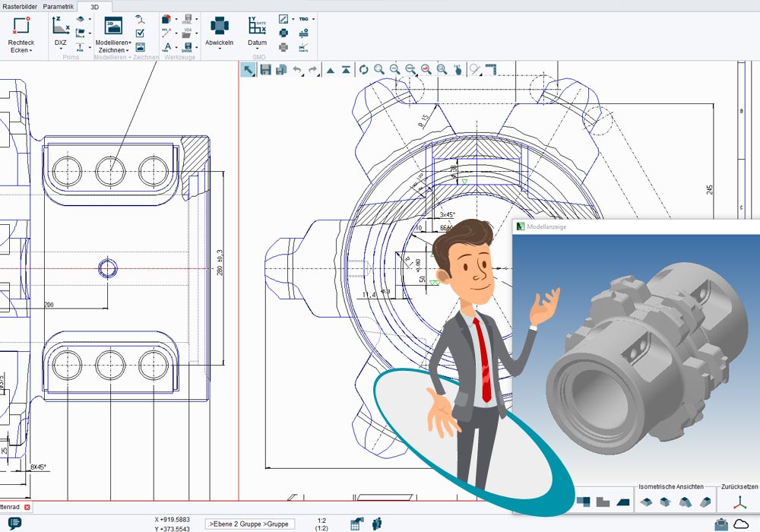Click the >Ebene 2 Gruppe >Gruppe field
The height and width of the screenshot is (532, 760).
coord(249,524)
